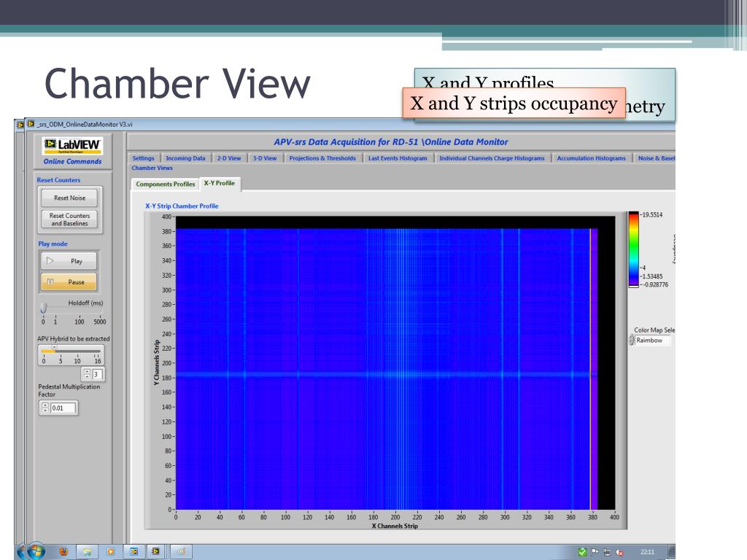This screenshot has height=560, width=747.
Task: Open Last Events Histogram tab
Action: tap(398, 158)
